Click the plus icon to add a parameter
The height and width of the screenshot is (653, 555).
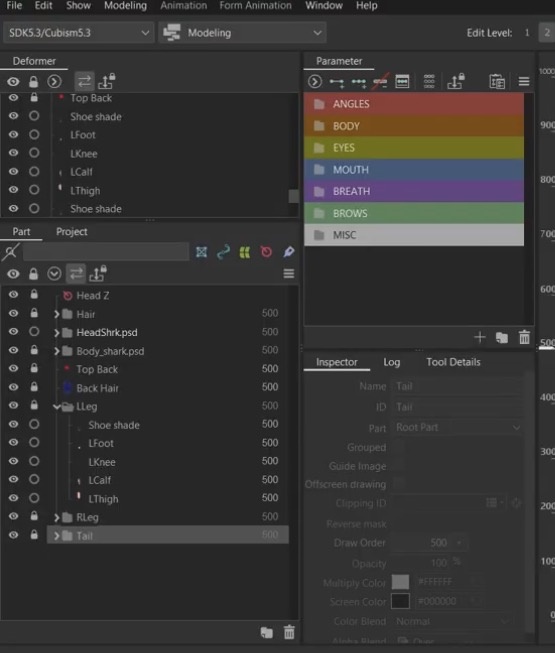[x=480, y=337]
